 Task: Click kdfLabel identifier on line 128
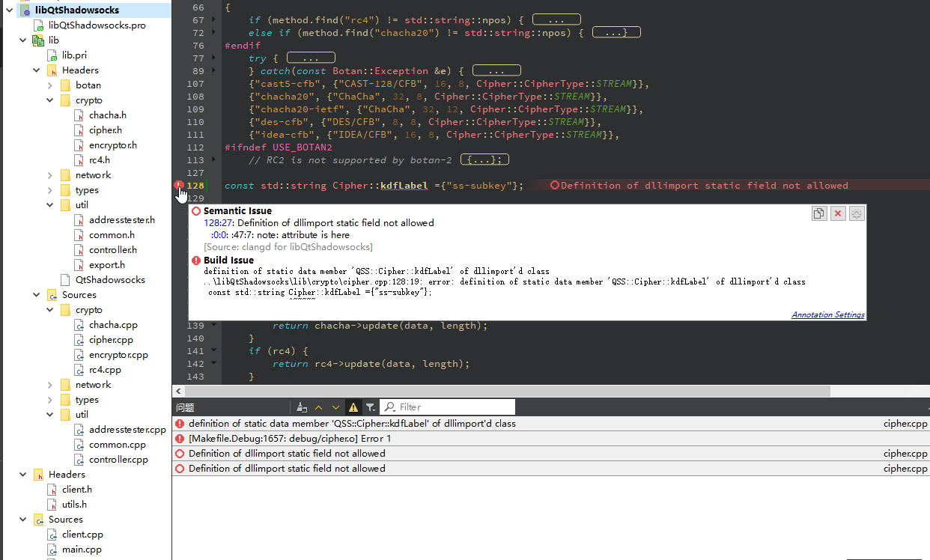404,186
